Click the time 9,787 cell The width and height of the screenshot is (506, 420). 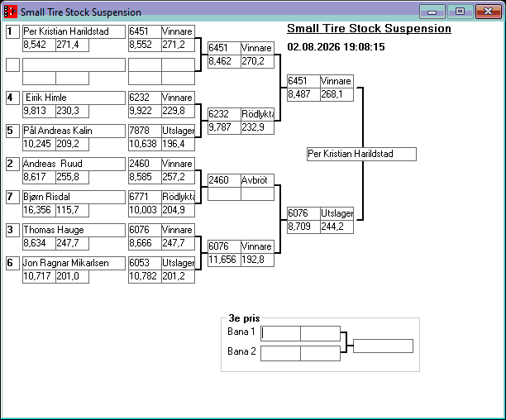[224, 127]
